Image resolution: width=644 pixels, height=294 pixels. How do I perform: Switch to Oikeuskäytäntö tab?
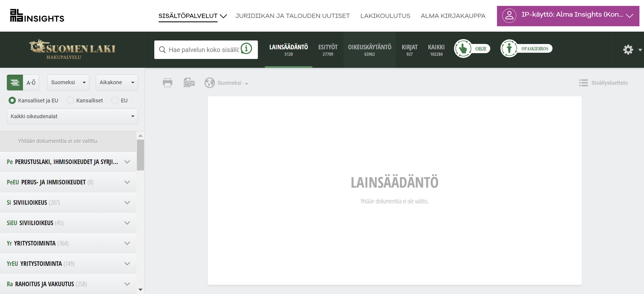tap(369, 50)
